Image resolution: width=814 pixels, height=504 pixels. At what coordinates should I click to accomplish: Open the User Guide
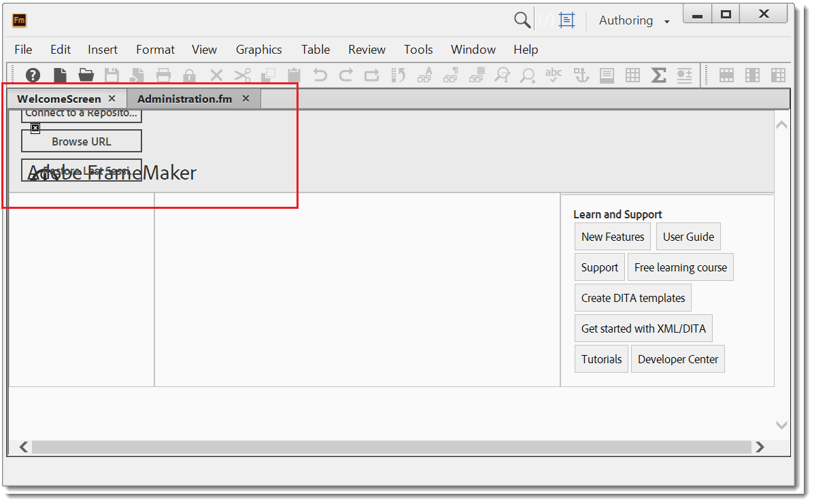(688, 236)
